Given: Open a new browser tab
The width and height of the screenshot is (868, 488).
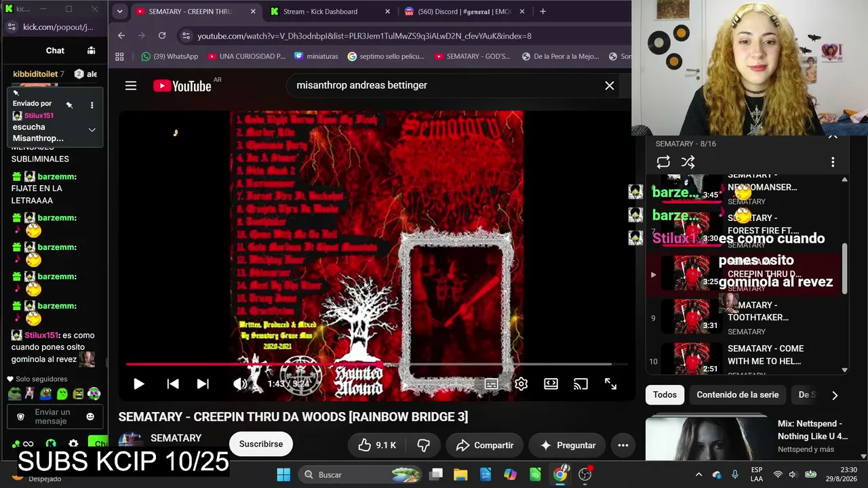Looking at the screenshot, I should (542, 12).
